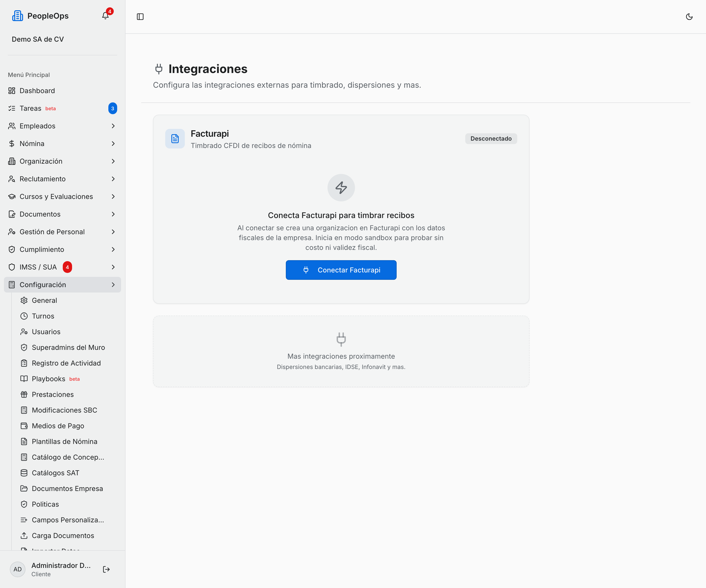Click 'Mas integraciones proximamente' text

[x=341, y=356]
